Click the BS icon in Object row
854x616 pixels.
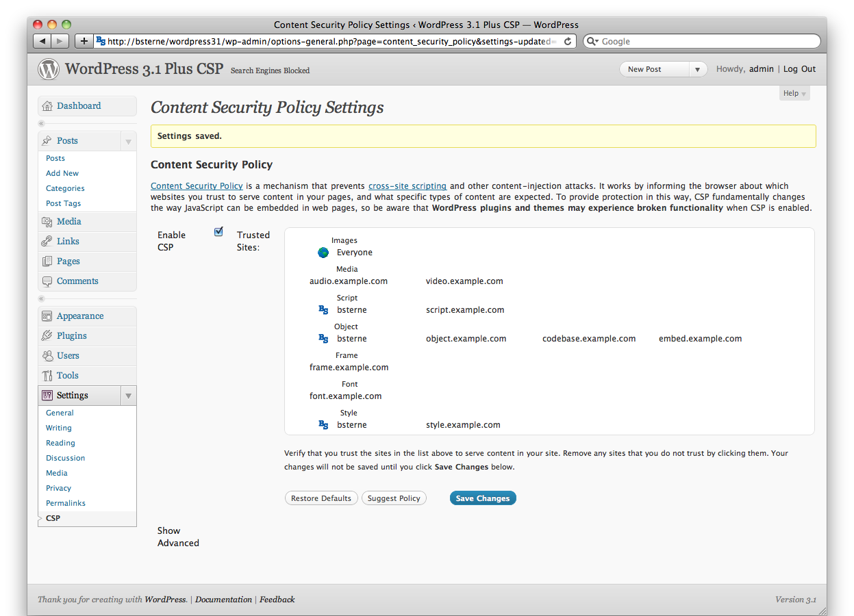323,339
